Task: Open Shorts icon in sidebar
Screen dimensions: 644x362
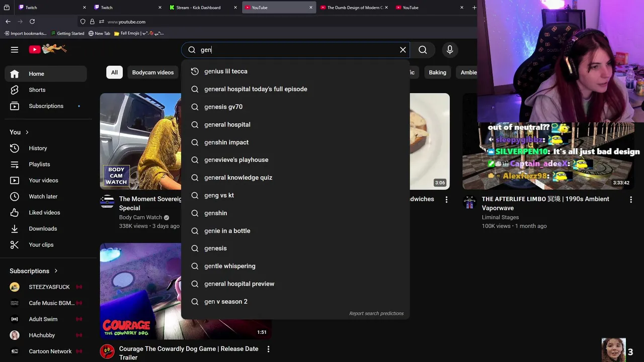Action: [x=15, y=90]
